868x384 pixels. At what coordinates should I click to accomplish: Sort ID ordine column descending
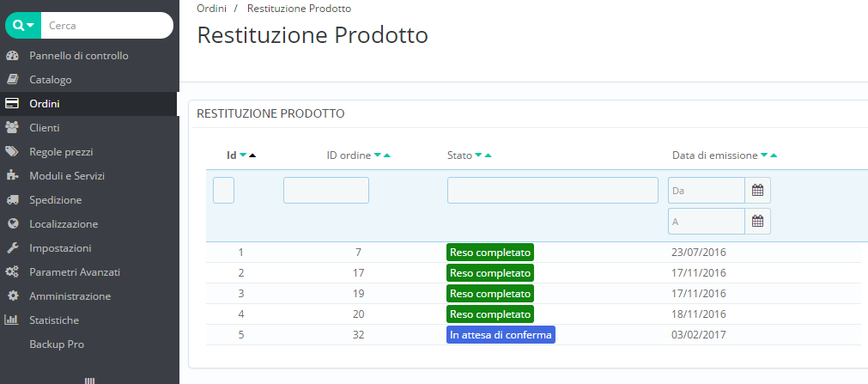click(x=378, y=155)
